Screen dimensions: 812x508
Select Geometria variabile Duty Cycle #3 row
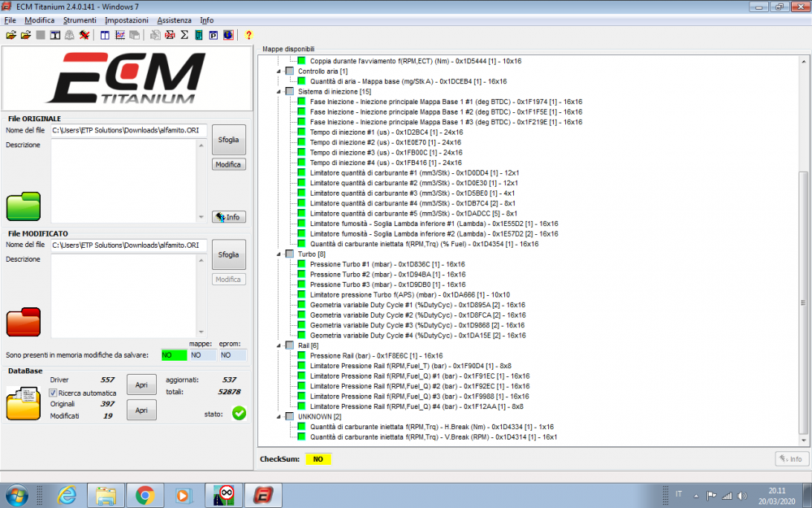coord(417,325)
